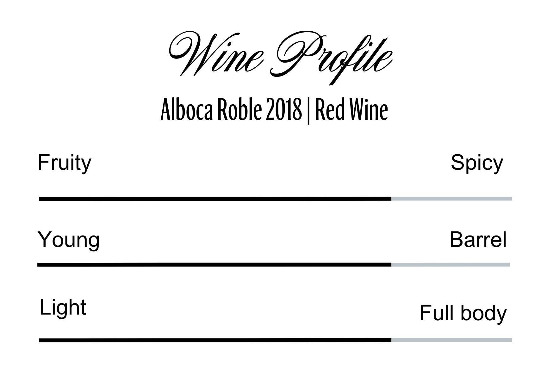
Task: Select the Light label
Action: click(x=63, y=307)
